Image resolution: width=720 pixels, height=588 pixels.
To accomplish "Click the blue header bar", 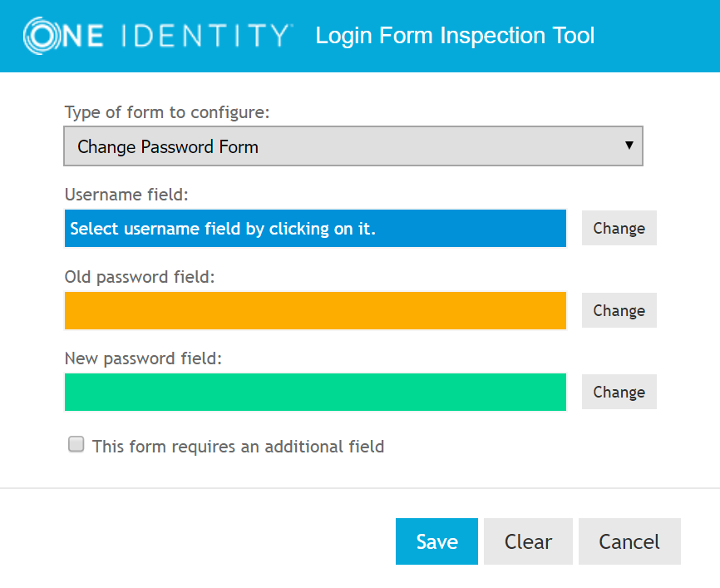I will 657,36.
